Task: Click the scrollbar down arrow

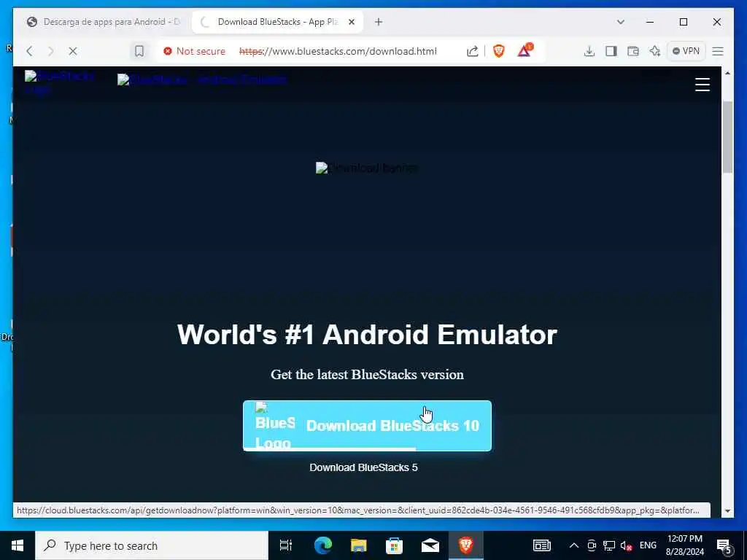Action: 727,511
